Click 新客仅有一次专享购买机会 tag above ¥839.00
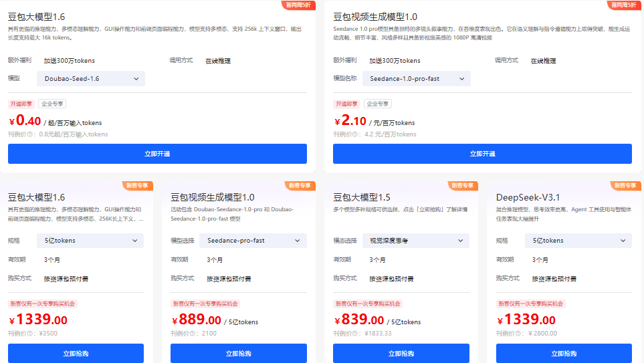Viewport: 644px width, 363px height. click(368, 304)
